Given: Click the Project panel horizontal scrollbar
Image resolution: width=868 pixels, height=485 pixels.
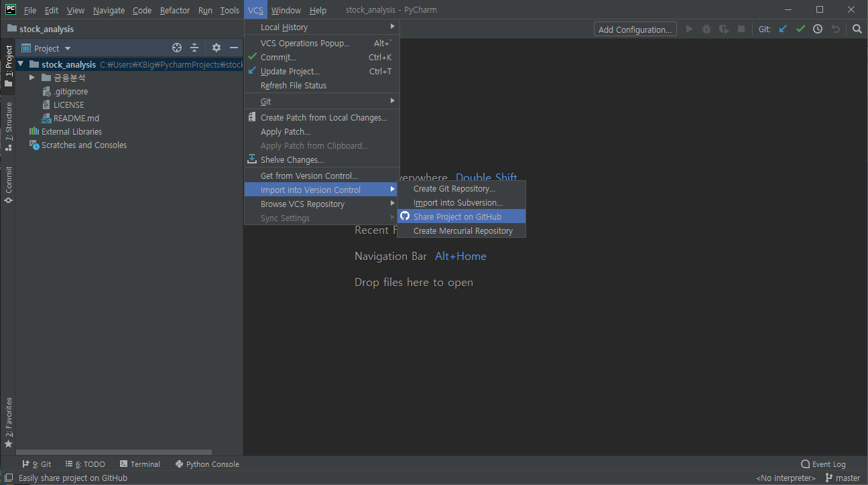Looking at the screenshot, I should coord(114,452).
